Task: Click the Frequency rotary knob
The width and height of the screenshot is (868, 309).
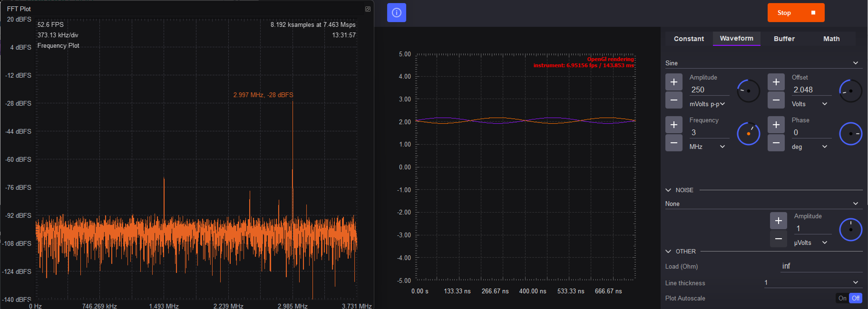Action: (x=748, y=134)
